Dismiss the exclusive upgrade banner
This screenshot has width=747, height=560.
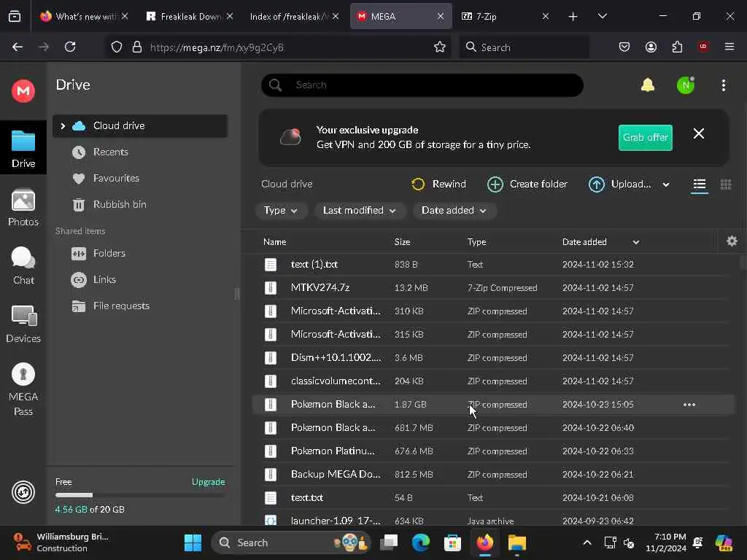click(698, 134)
